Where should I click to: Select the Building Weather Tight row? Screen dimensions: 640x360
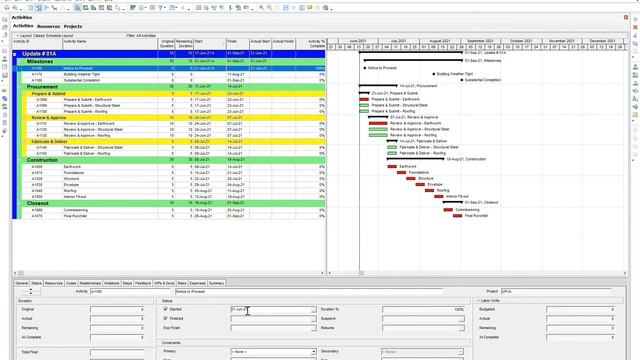click(x=174, y=75)
